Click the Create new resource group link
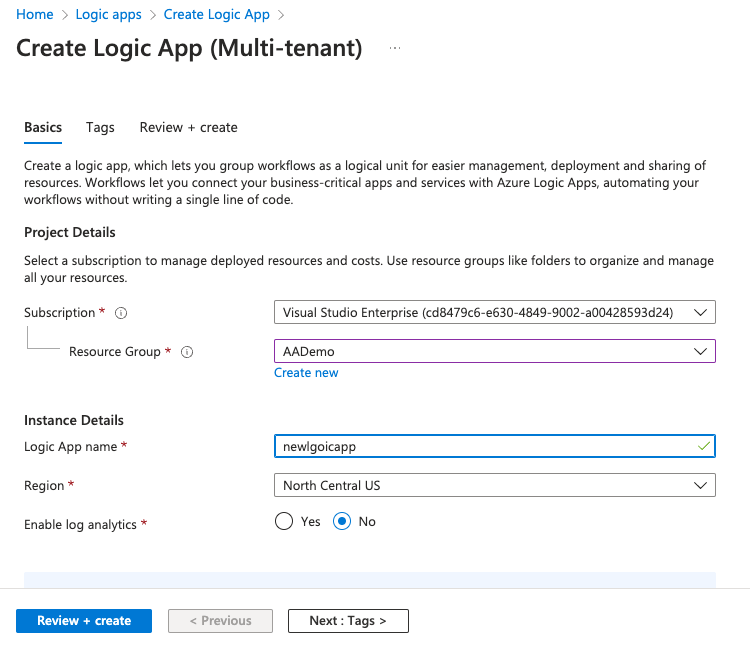750x650 pixels. [x=306, y=373]
